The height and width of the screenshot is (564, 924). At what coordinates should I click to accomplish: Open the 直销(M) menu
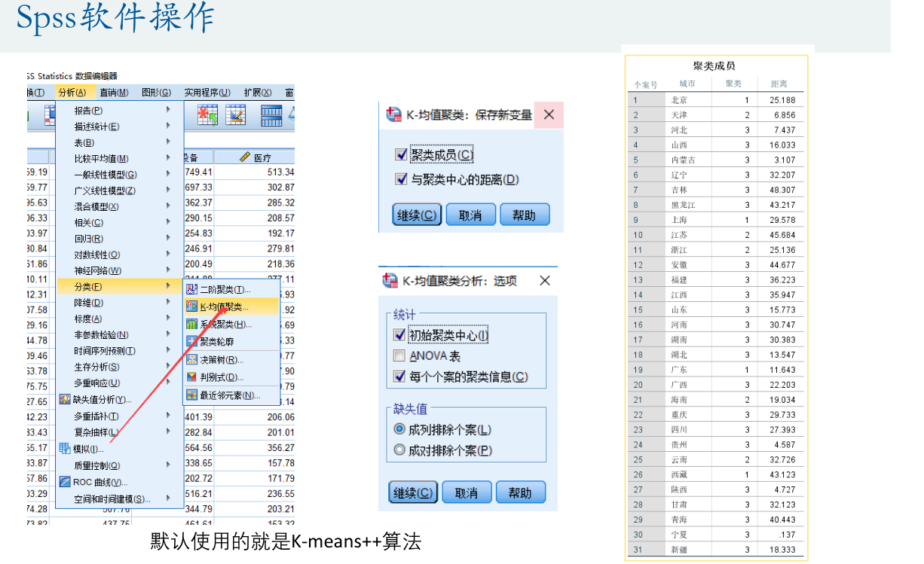pos(114,92)
